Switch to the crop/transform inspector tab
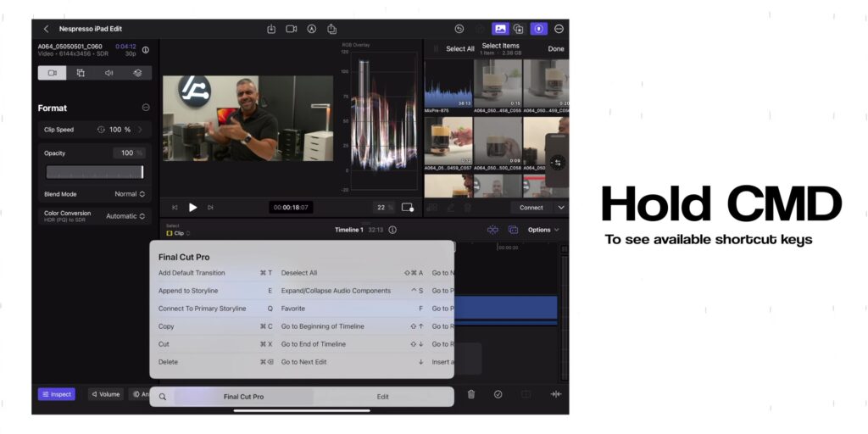Screen dimensions: 868x434 coord(81,73)
